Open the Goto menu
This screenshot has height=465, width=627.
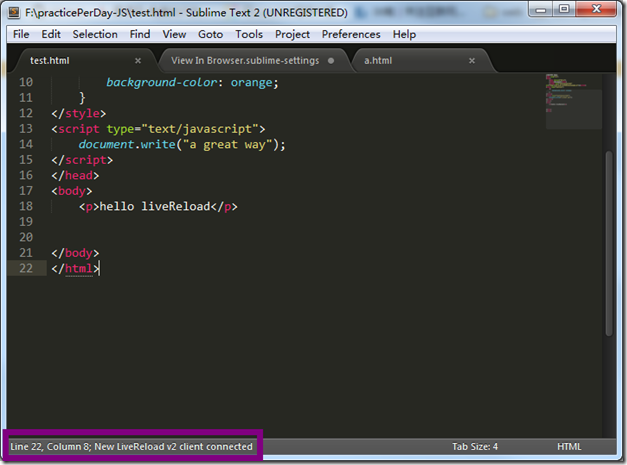click(210, 34)
